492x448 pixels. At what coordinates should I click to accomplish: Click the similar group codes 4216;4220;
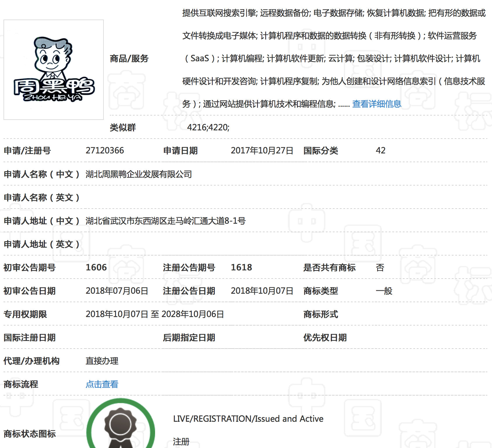pyautogui.click(x=208, y=127)
